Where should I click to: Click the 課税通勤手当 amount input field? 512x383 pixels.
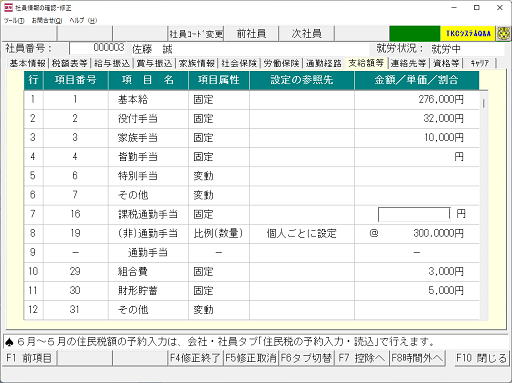click(x=414, y=214)
